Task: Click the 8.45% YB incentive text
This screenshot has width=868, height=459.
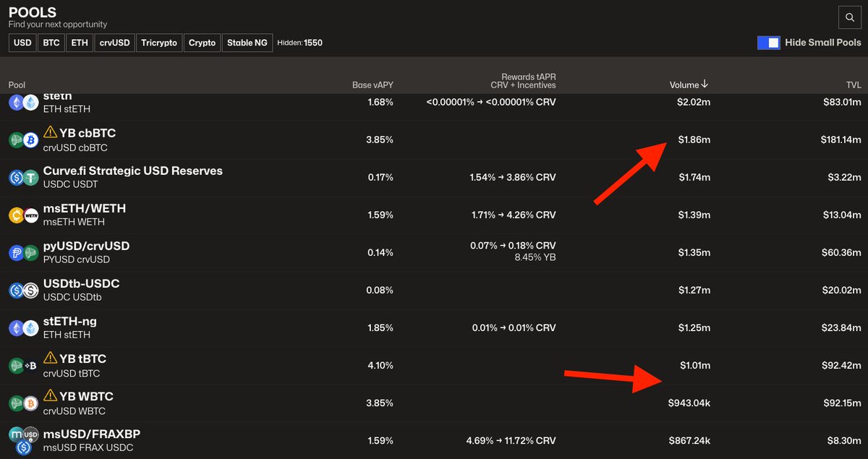Action: [x=535, y=257]
